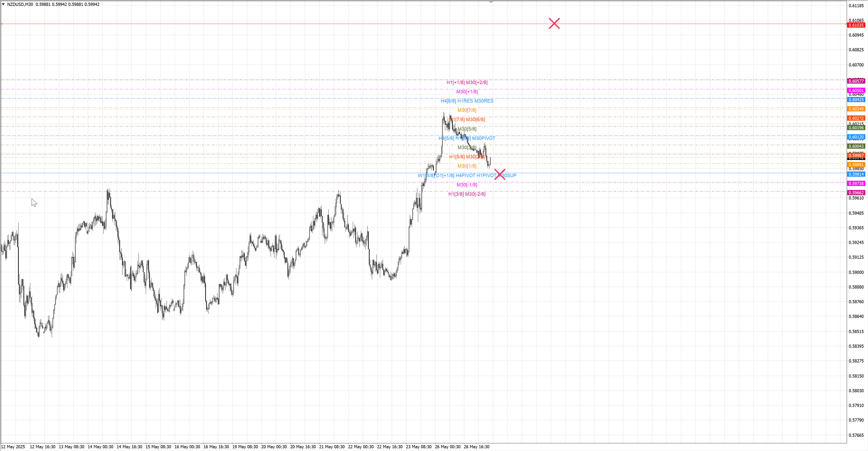Image resolution: width=868 pixels, height=451 pixels.
Task: Click the red X marker near M30SUP
Action: pyautogui.click(x=500, y=174)
